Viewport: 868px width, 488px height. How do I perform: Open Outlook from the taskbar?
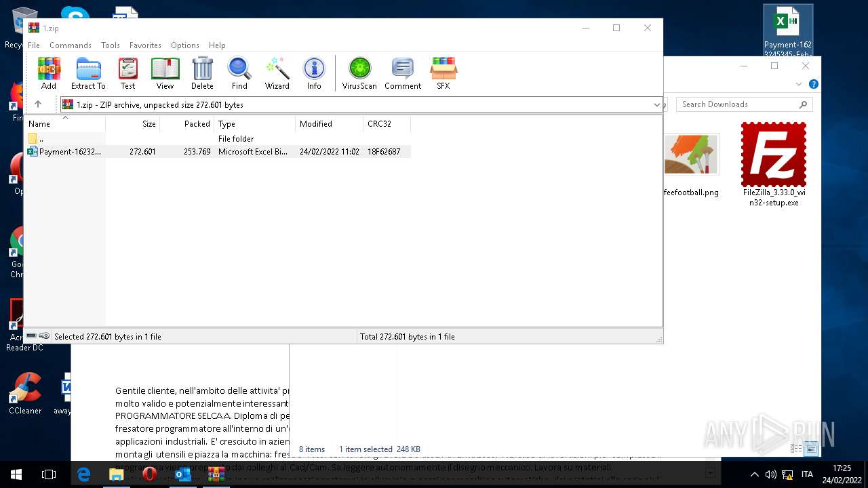pos(183,474)
